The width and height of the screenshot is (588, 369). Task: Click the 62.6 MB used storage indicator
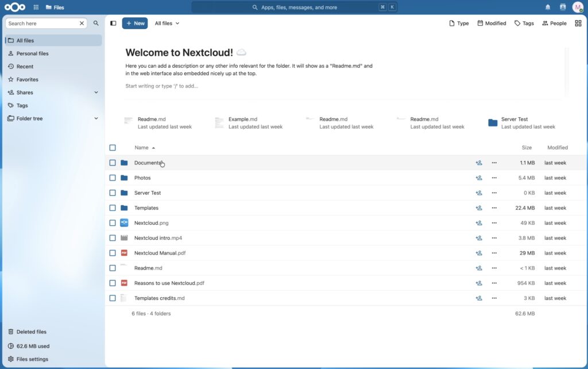(53, 346)
